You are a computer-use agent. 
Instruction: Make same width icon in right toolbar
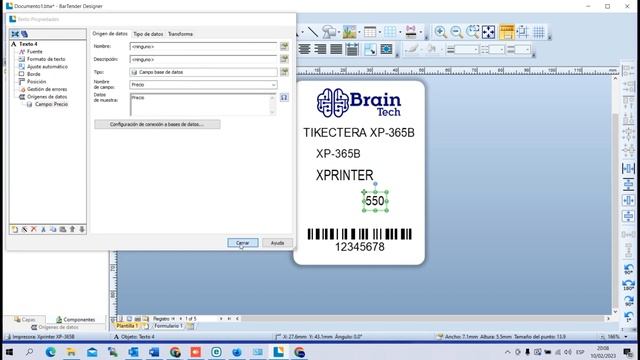[x=629, y=168]
